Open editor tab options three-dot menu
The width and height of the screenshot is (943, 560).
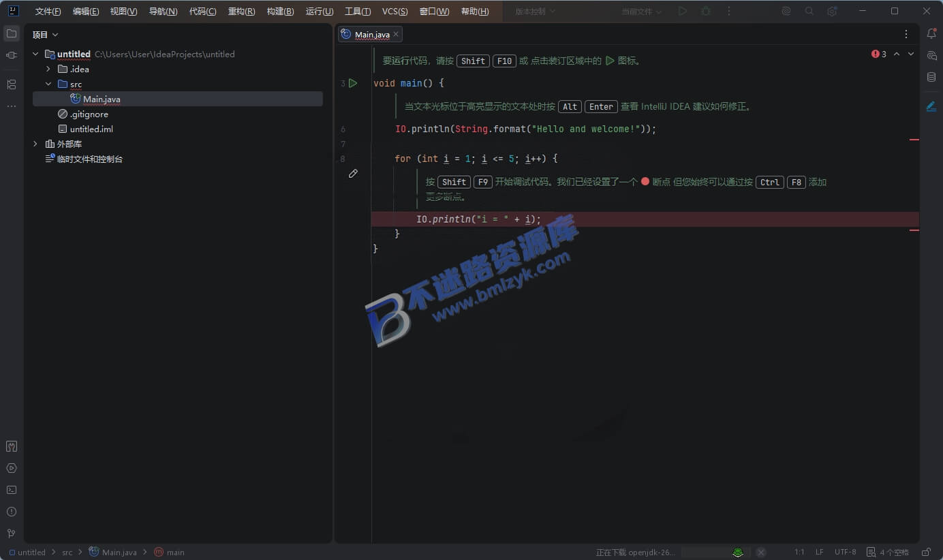point(906,34)
